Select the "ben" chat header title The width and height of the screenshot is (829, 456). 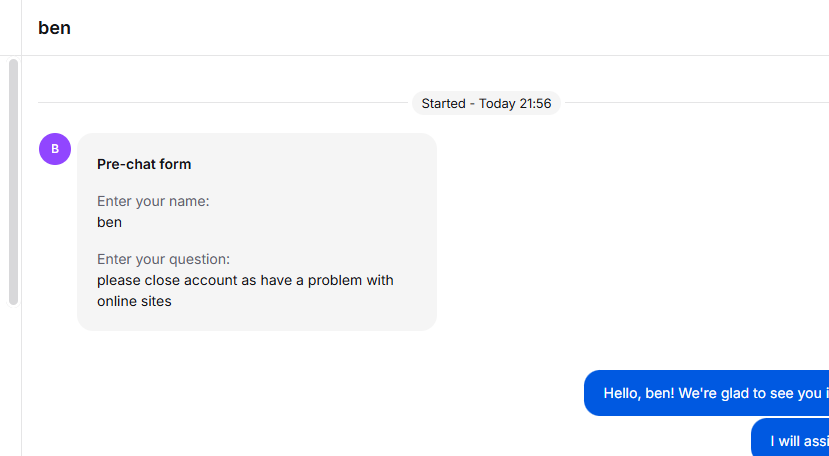[x=54, y=28]
